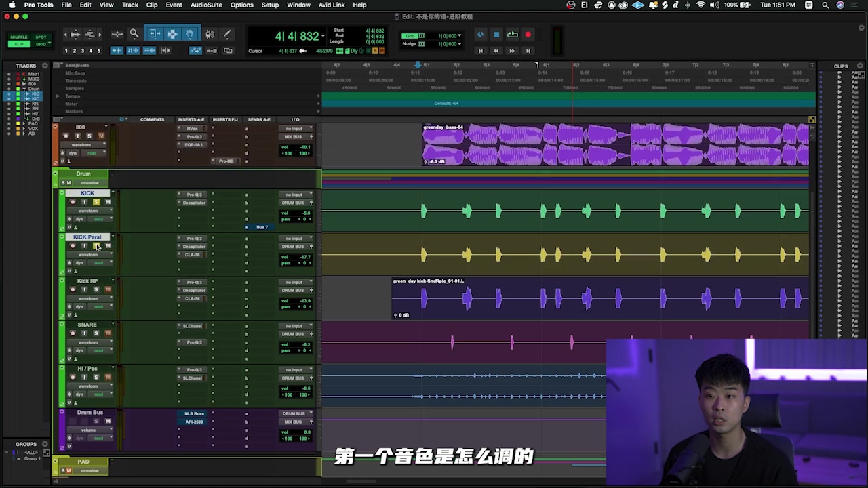Open Nudge value dropdown arrow
Viewport: 868px width, 488px height.
click(x=460, y=44)
